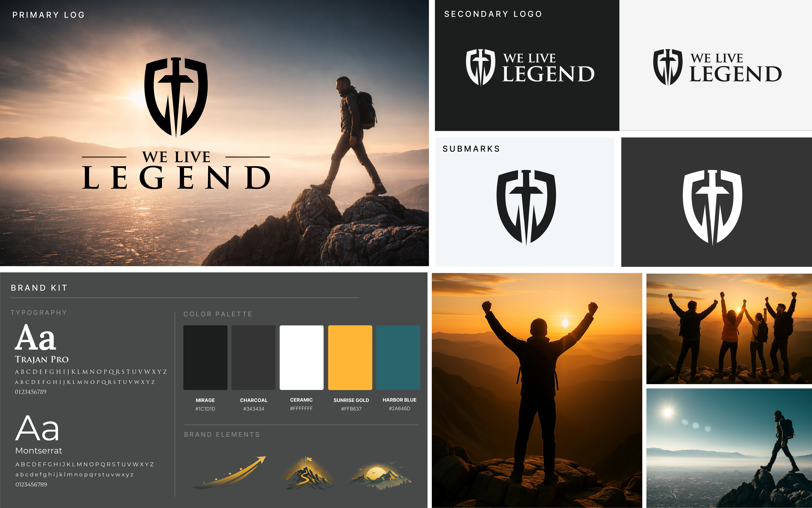This screenshot has height=508, width=812.
Task: Click the 'MIRAGE' color name label
Action: [x=205, y=400]
